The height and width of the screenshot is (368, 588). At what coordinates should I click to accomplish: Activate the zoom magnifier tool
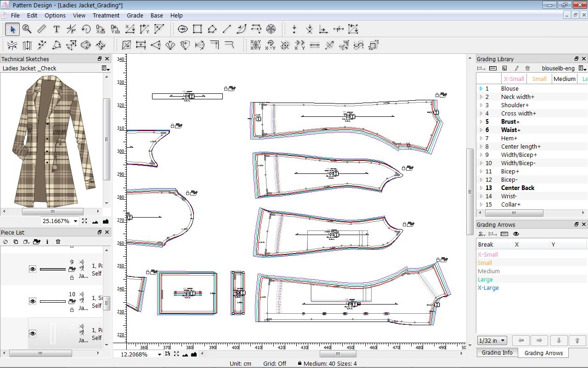(x=27, y=29)
